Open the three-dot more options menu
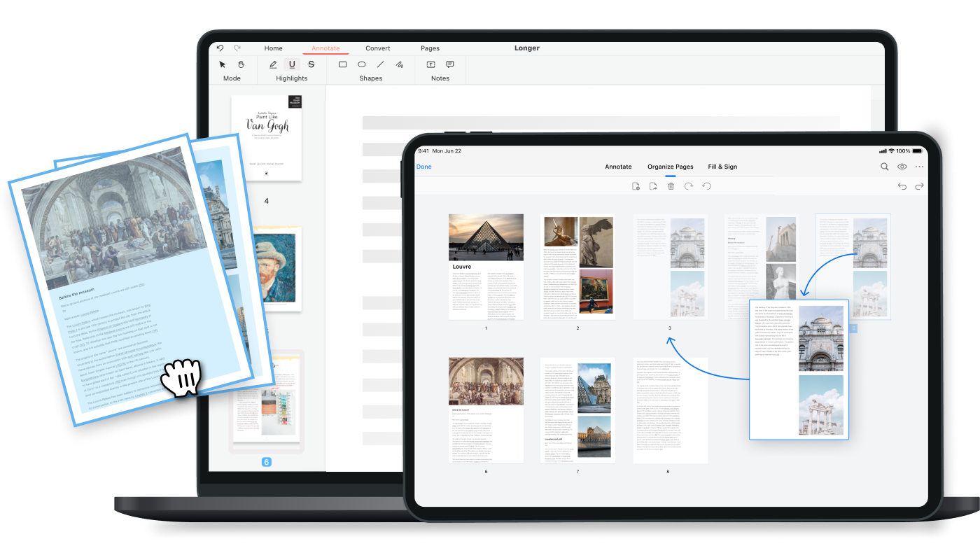Screen dimensions: 980x560 click(919, 167)
